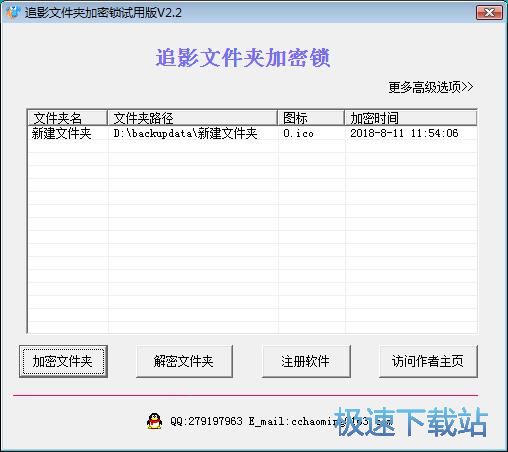508x452 pixels.
Task: Click the 解密文件夹 button
Action: click(184, 361)
